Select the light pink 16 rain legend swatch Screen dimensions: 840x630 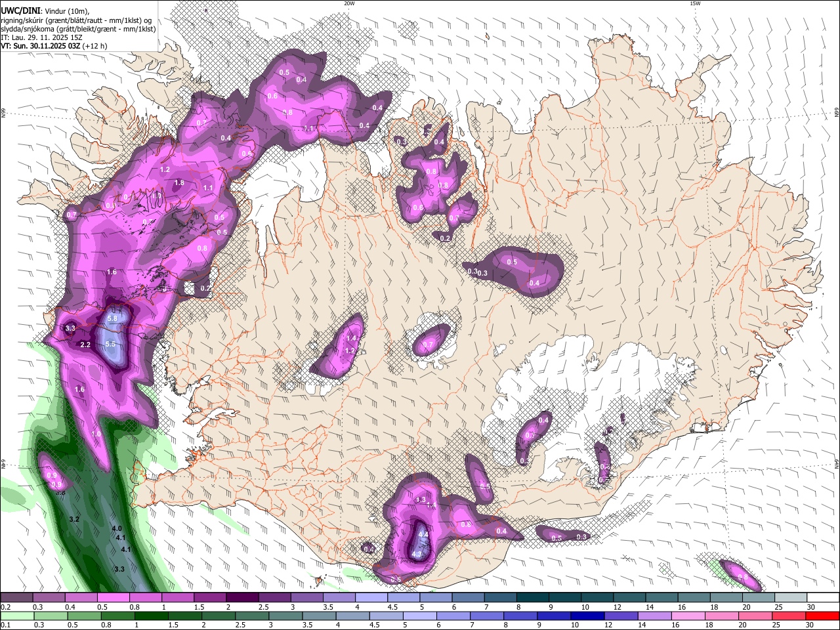click(688, 616)
